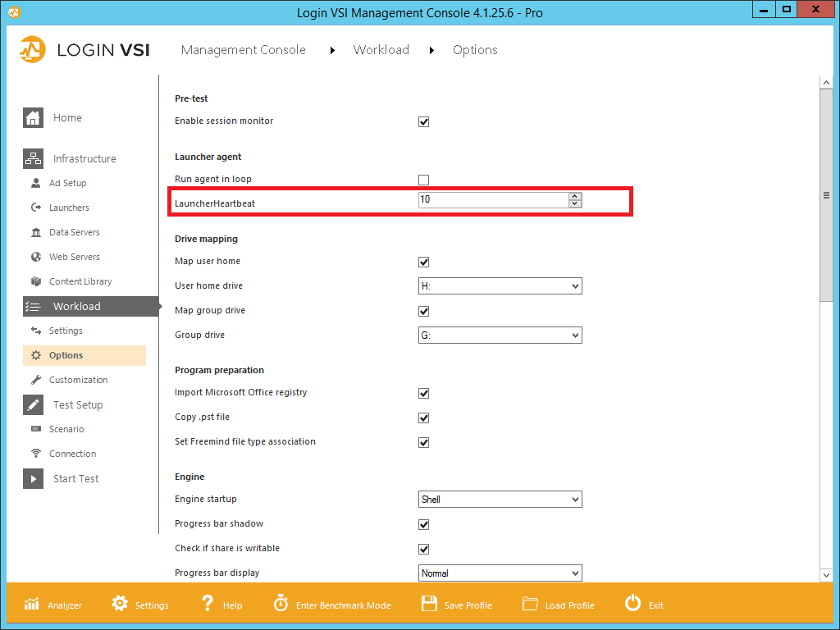Toggle the Map group drive checkbox
Viewport: 840px width, 630px height.
[x=424, y=311]
